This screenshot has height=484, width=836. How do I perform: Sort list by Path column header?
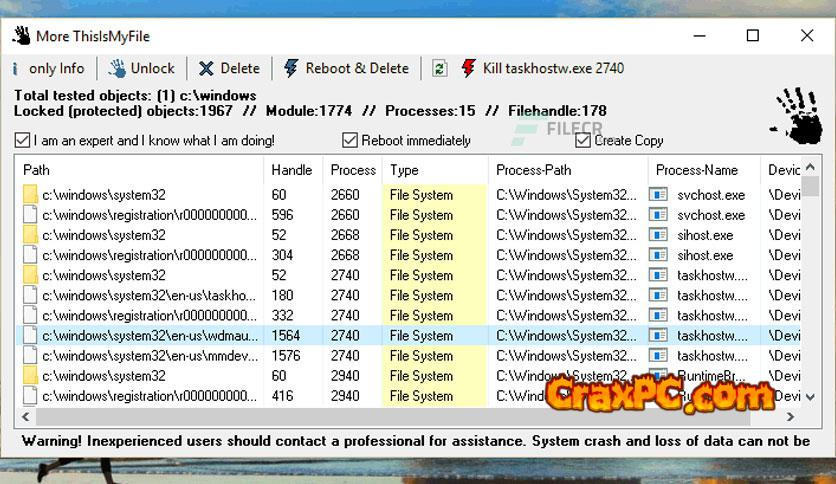click(140, 170)
